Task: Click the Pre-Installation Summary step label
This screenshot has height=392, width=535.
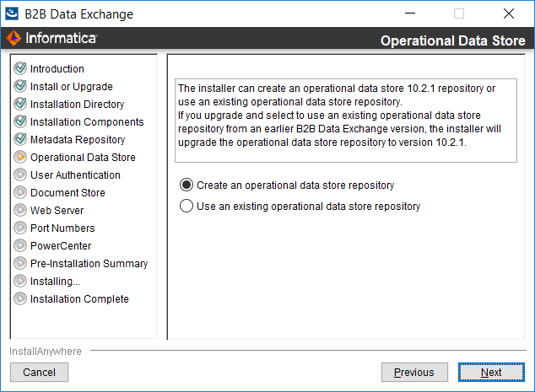Action: click(x=89, y=264)
